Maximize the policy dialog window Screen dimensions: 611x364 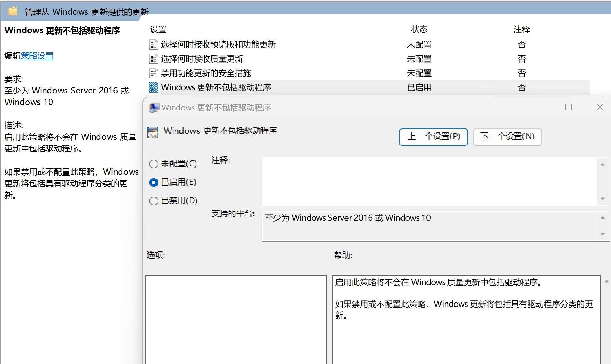pos(568,107)
